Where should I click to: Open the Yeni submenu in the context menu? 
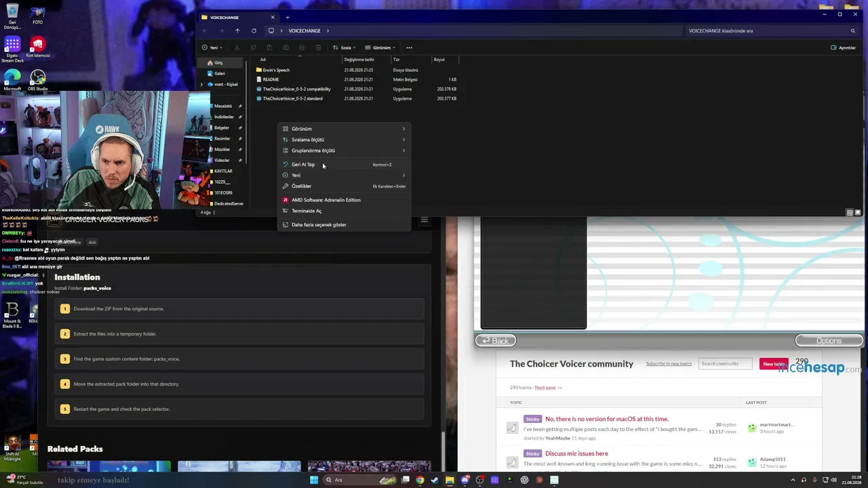click(345, 176)
